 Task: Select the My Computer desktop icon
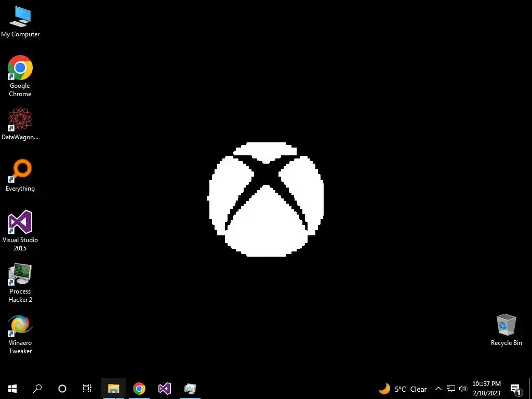20,22
